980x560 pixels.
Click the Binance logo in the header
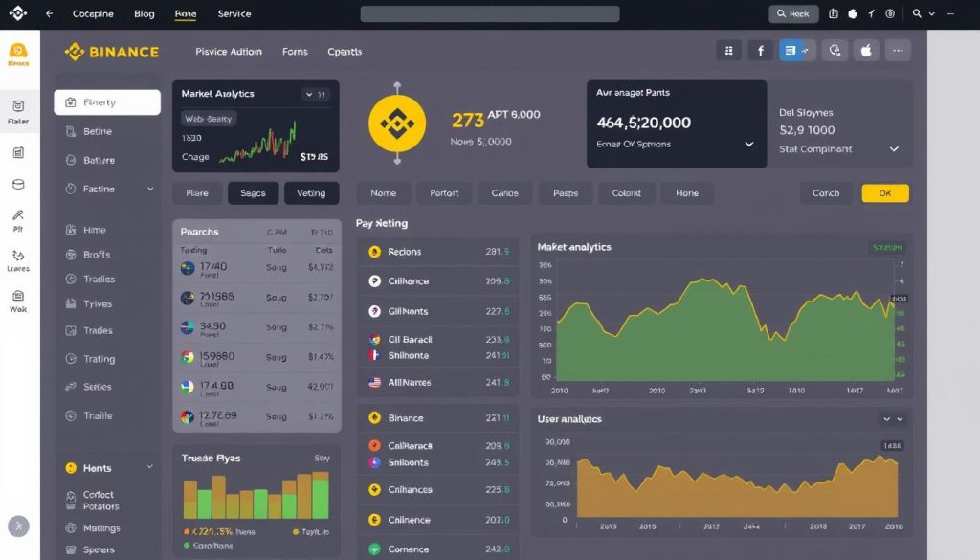(x=111, y=52)
